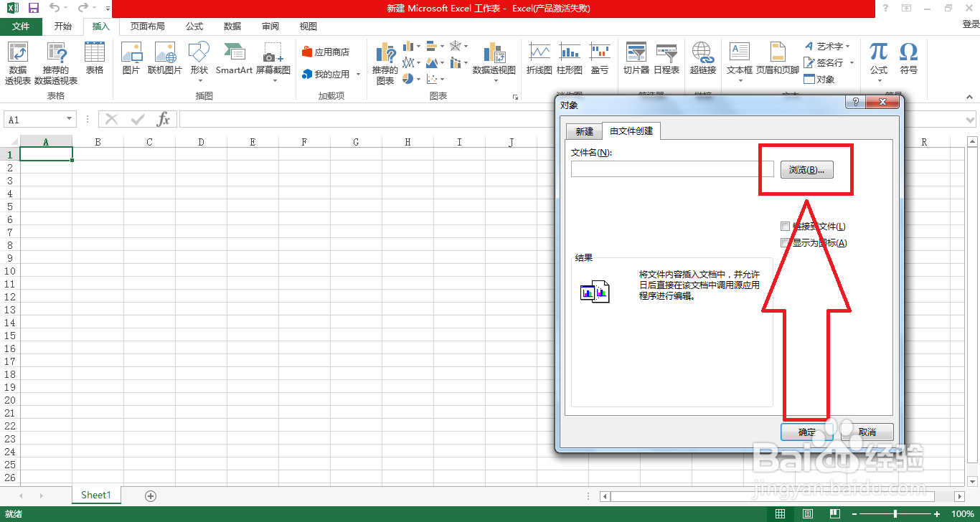Enable Display as icon (显示为图标) checkbox
980x522 pixels.
785,243
